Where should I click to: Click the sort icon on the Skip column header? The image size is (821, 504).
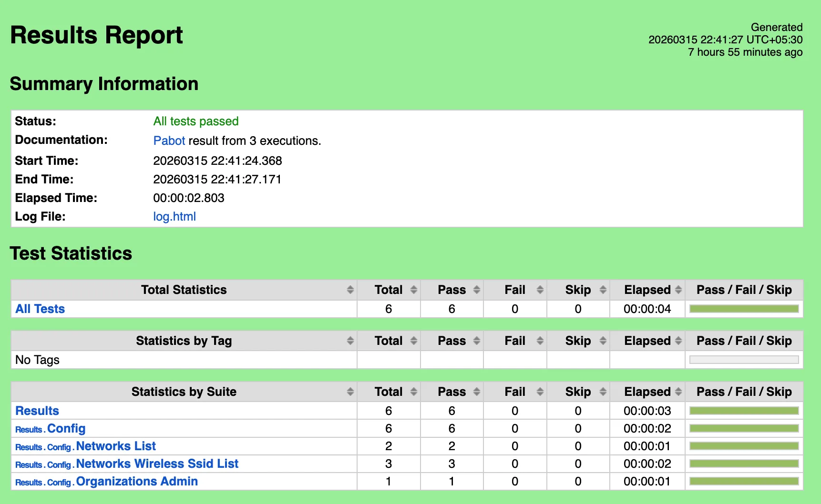click(x=603, y=290)
